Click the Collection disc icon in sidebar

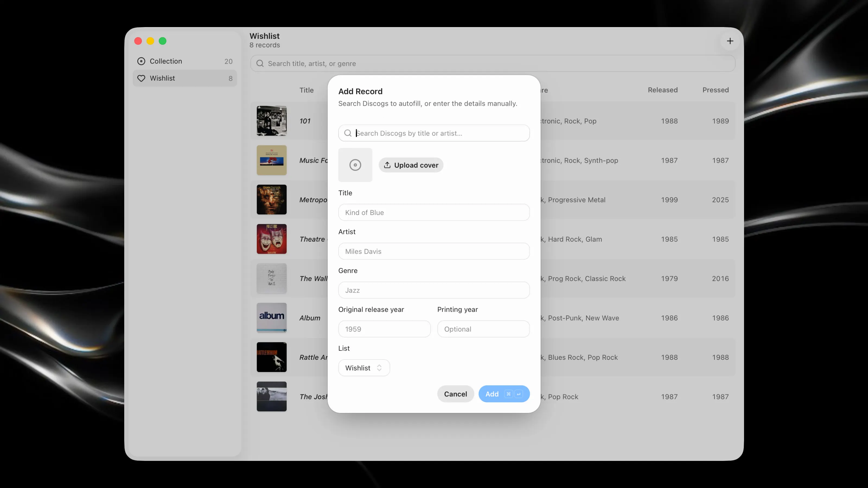point(141,61)
